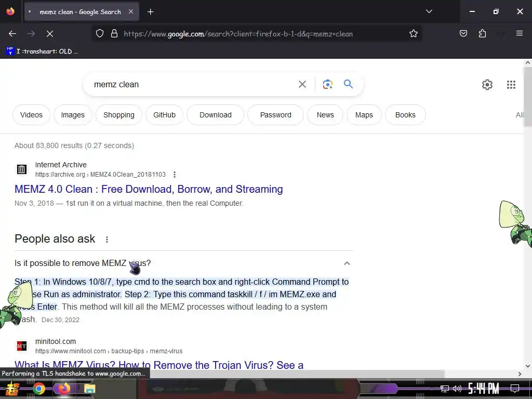Save page to Pocket
Image resolution: width=532 pixels, height=399 pixels.
click(x=463, y=33)
